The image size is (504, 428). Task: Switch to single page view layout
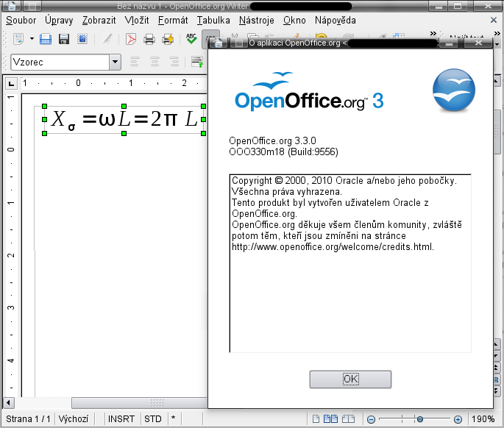tap(316, 419)
